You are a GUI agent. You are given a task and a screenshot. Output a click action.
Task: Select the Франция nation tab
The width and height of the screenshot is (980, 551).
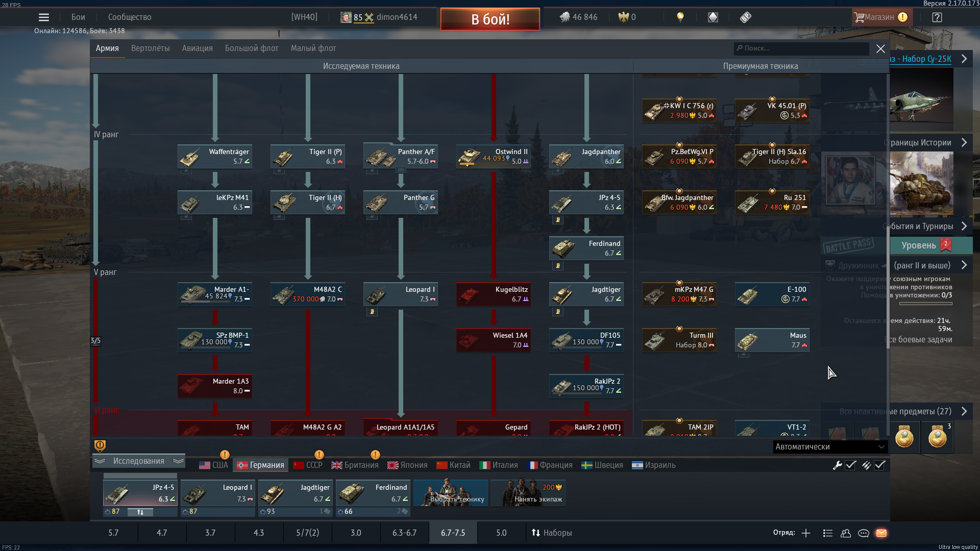pyautogui.click(x=550, y=465)
